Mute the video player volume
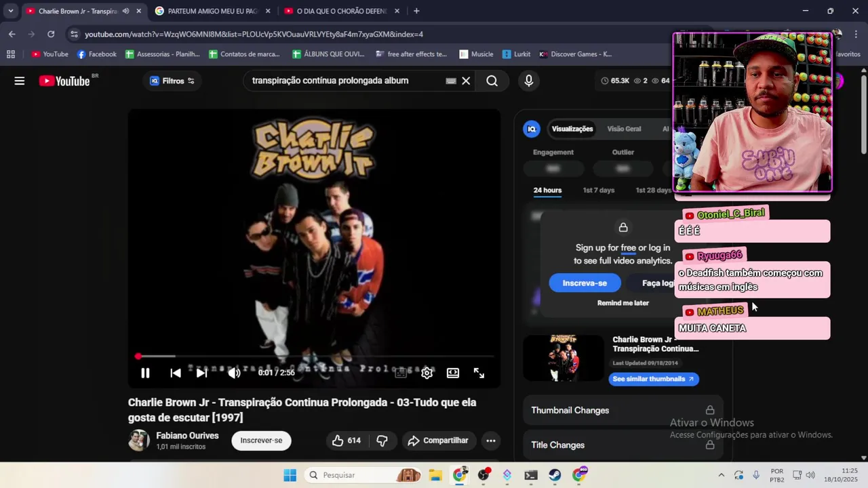Viewport: 868px width, 488px height. pos(234,373)
